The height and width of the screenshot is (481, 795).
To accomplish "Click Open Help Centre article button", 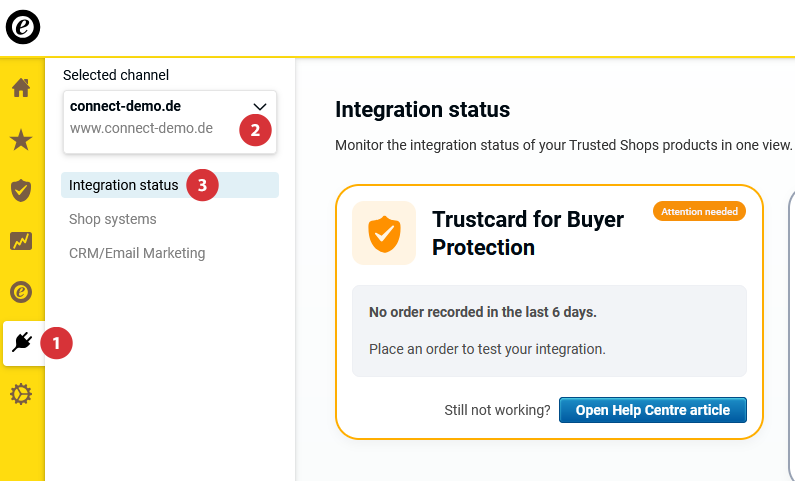I will pyautogui.click(x=652, y=410).
